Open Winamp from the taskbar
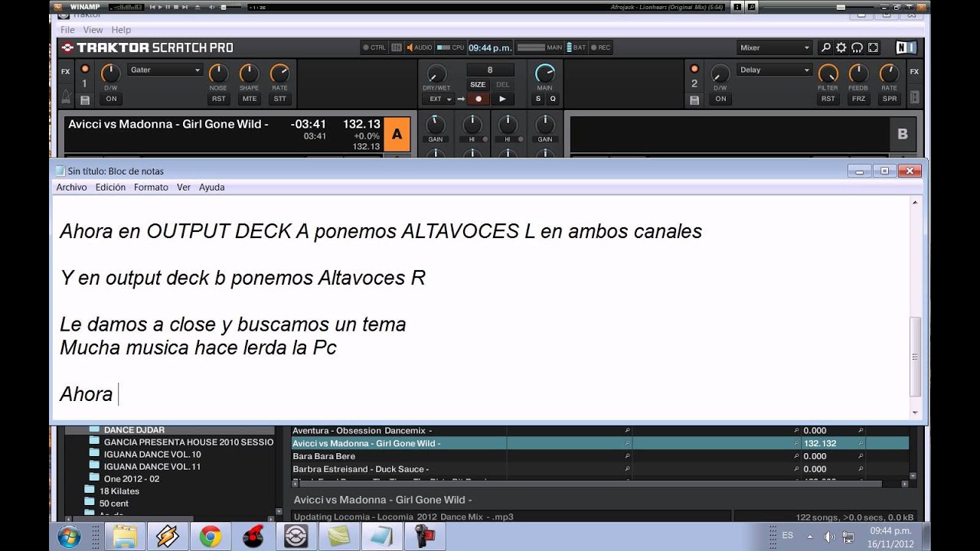This screenshot has height=551, width=980. point(167,536)
